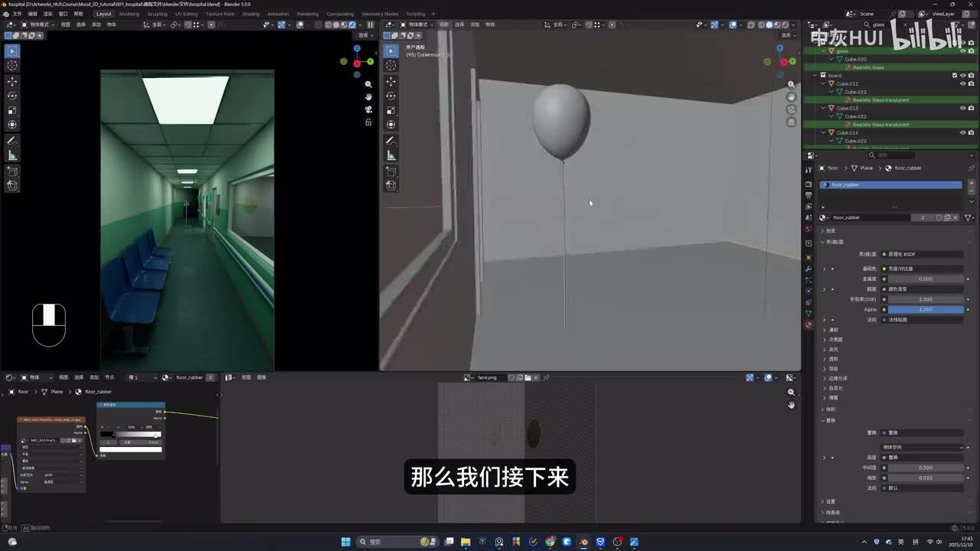This screenshot has height=551, width=980.
Task: Switch to the Shading workspace tab
Action: coord(250,14)
